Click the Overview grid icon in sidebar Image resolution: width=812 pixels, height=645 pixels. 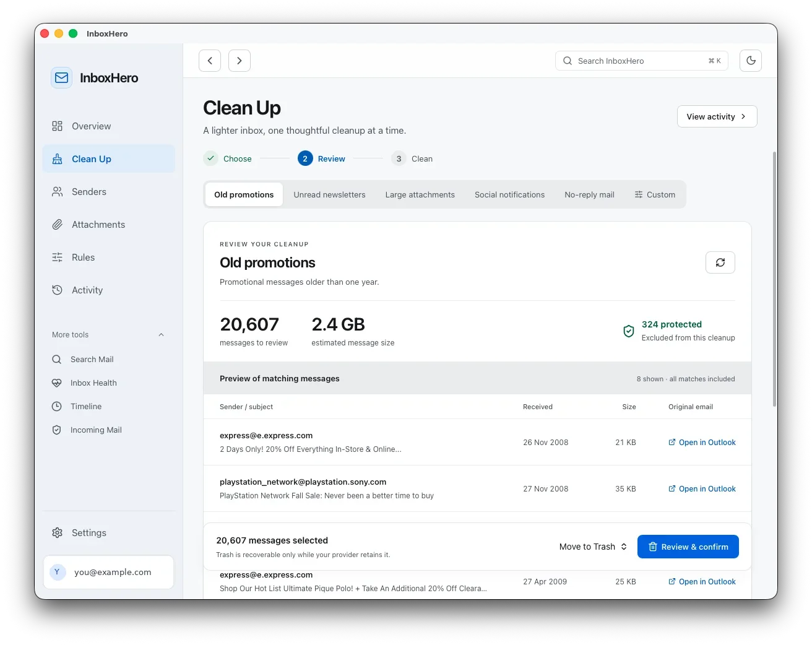click(57, 126)
